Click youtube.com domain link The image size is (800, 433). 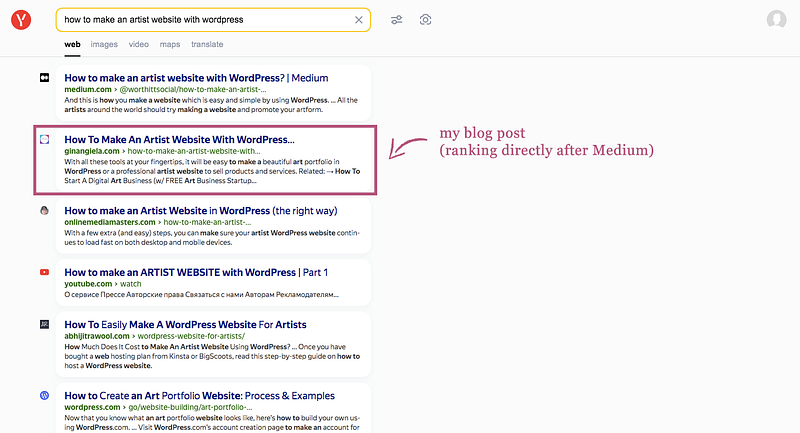coord(88,284)
